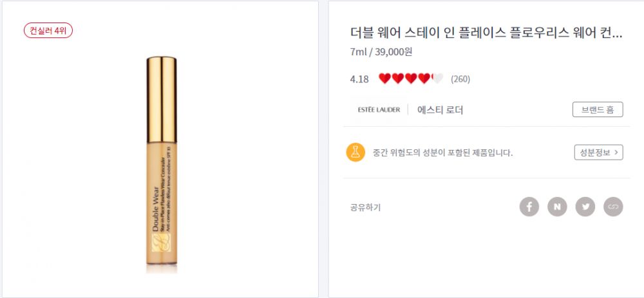Viewport: 644px width, 298px height.
Task: Click the last partially filled rating heart
Action: coord(437,79)
